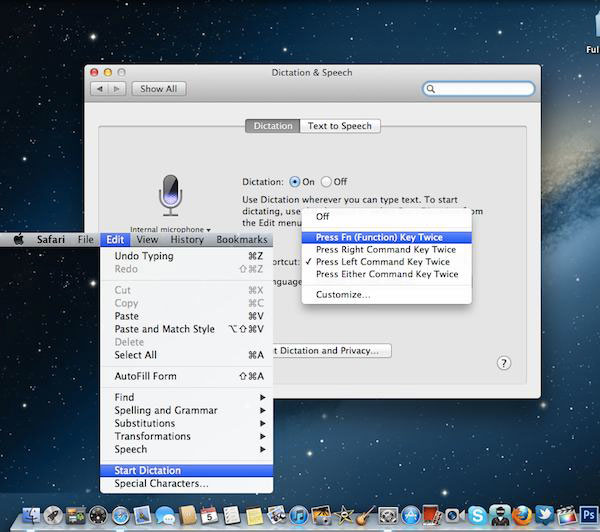Choose Press Either Command Key Twice
The height and width of the screenshot is (532, 600).
pos(386,274)
